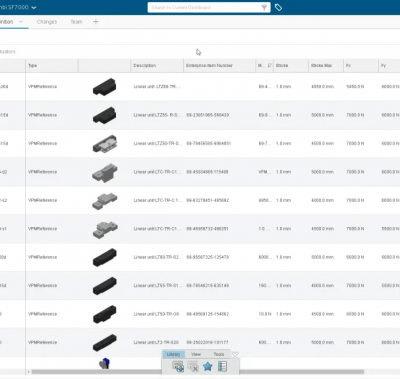Switch to the Changes tab
The height and width of the screenshot is (379, 400).
point(47,22)
